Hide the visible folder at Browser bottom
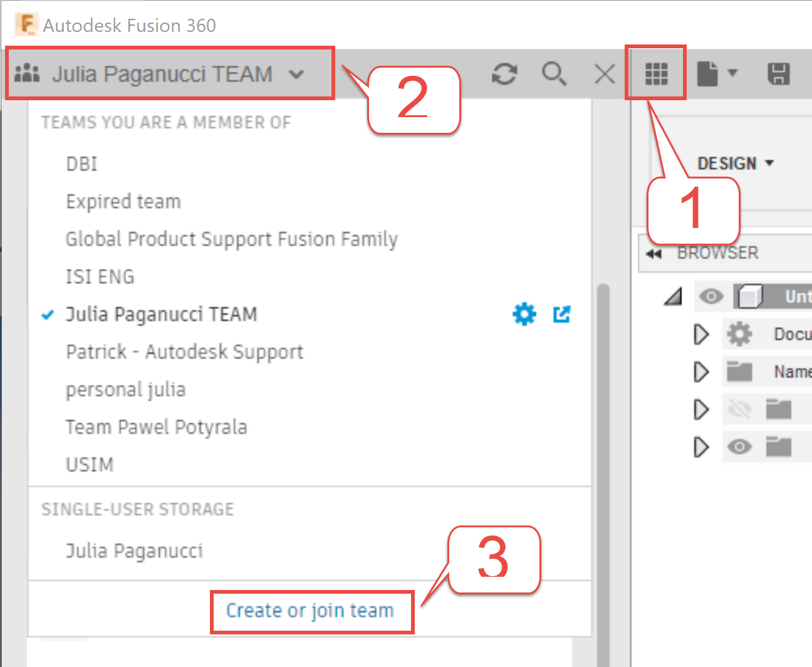The height and width of the screenshot is (667, 812). pos(740,447)
